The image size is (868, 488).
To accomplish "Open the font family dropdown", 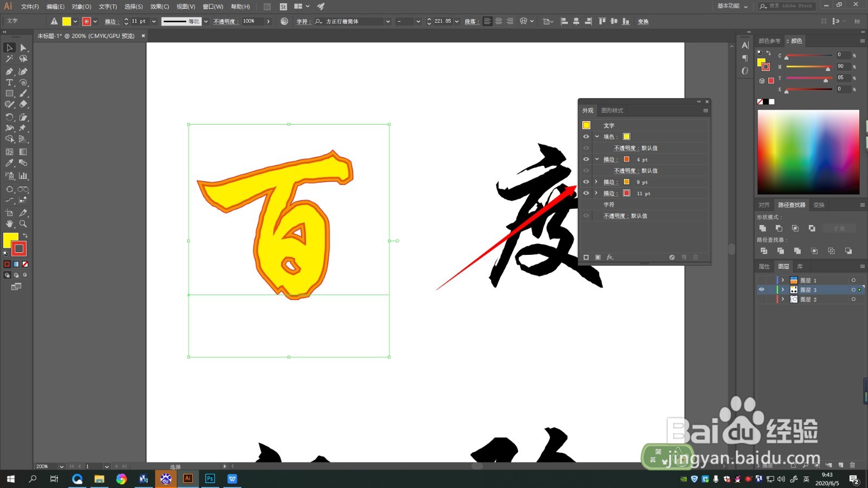I will coord(388,22).
